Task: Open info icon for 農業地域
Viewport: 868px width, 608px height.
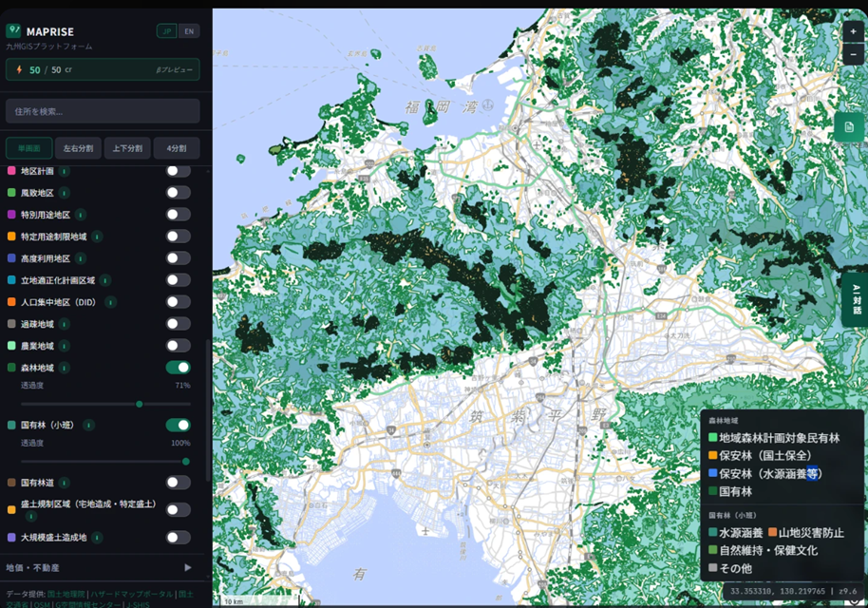Action: [x=65, y=346]
